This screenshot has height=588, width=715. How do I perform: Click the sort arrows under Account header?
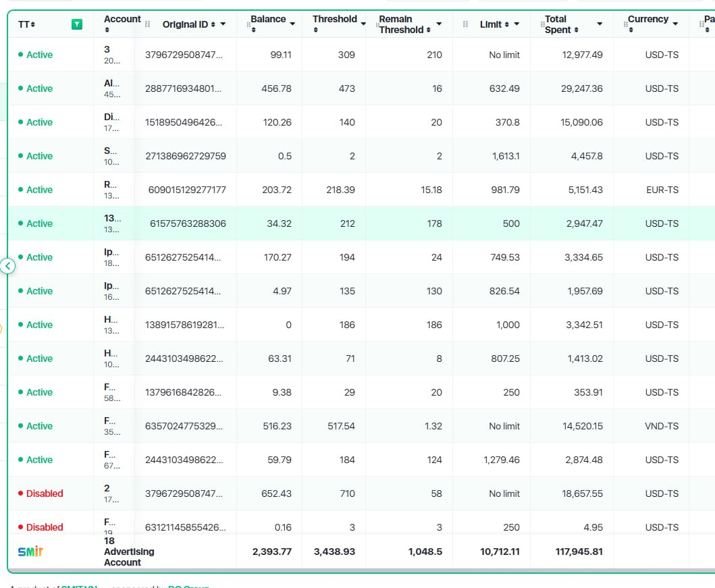tap(107, 30)
